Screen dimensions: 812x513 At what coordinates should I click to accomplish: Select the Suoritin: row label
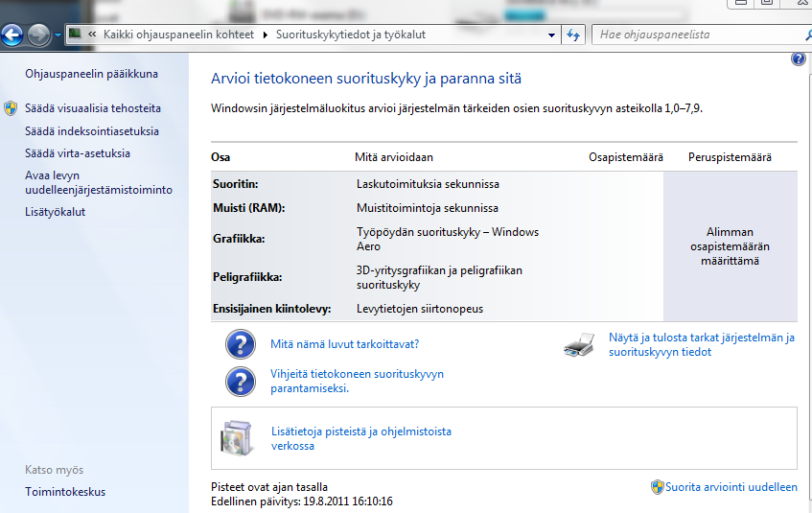pyautogui.click(x=236, y=184)
